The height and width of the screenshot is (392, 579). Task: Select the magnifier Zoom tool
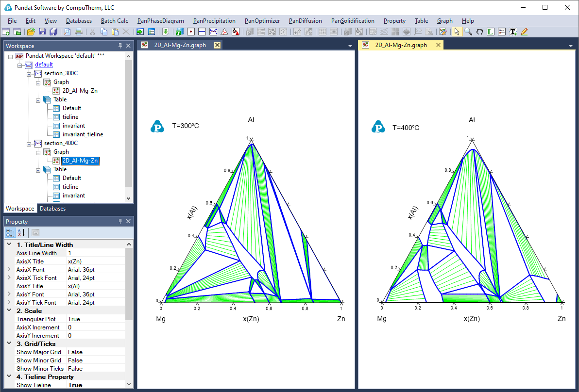coord(468,32)
